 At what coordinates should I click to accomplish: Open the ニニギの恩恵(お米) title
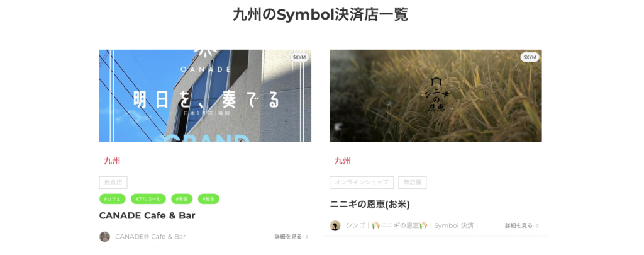coord(370,205)
